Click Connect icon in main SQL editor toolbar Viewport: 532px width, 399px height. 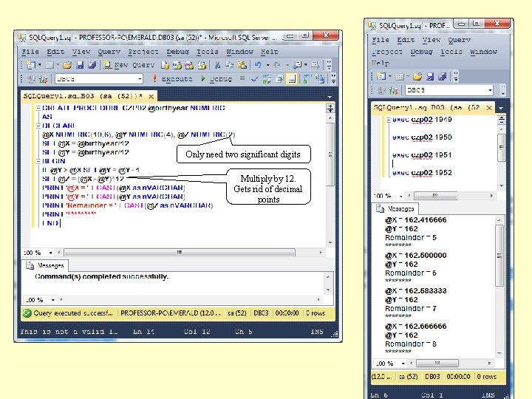pos(31,79)
